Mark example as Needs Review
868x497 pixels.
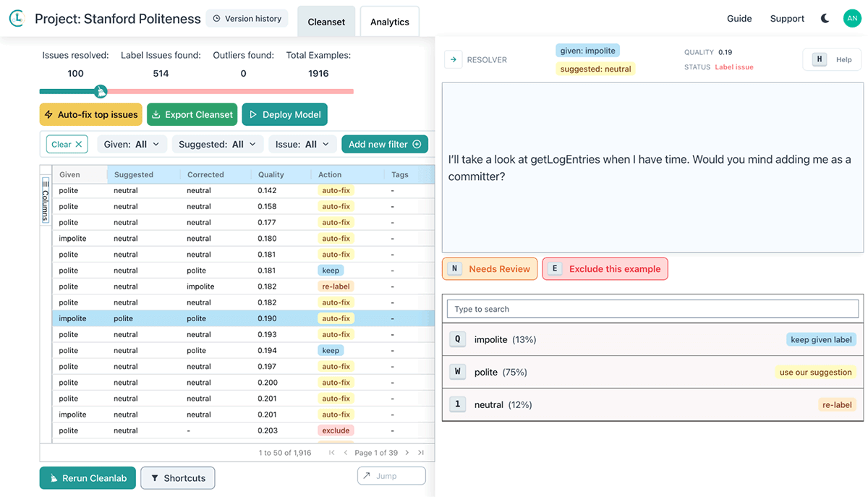coord(490,269)
